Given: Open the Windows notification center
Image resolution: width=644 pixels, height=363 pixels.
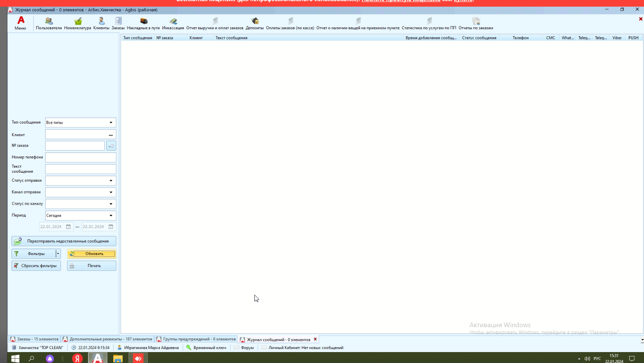Looking at the screenshot, I should point(632,359).
